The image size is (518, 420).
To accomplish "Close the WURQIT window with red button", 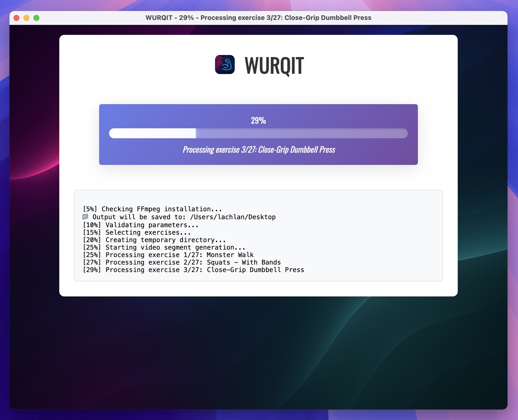I will [x=16, y=18].
